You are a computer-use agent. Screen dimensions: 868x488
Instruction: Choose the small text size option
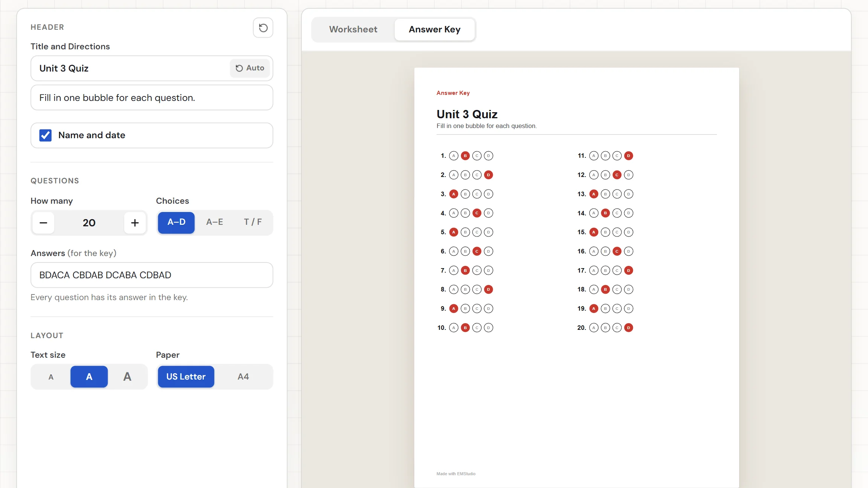[x=51, y=377]
